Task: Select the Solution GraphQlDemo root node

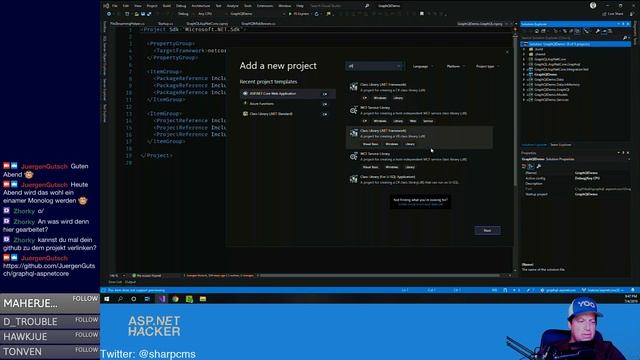Action: [576, 44]
